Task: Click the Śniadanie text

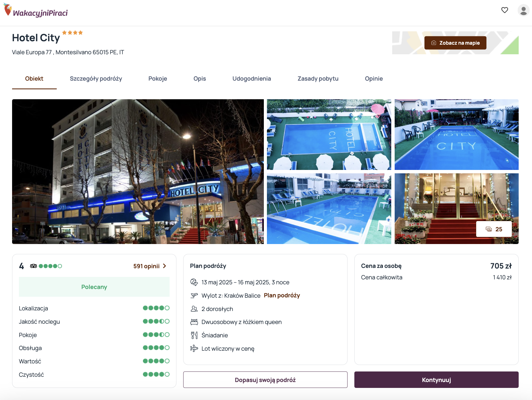Action: pos(215,335)
